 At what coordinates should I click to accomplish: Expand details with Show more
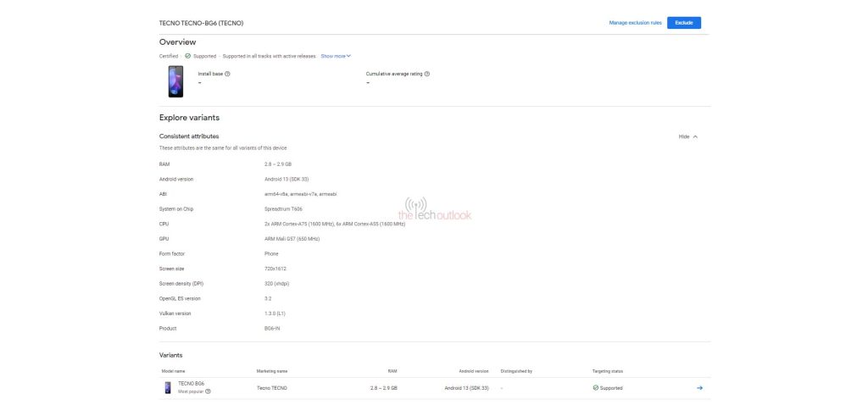click(335, 56)
